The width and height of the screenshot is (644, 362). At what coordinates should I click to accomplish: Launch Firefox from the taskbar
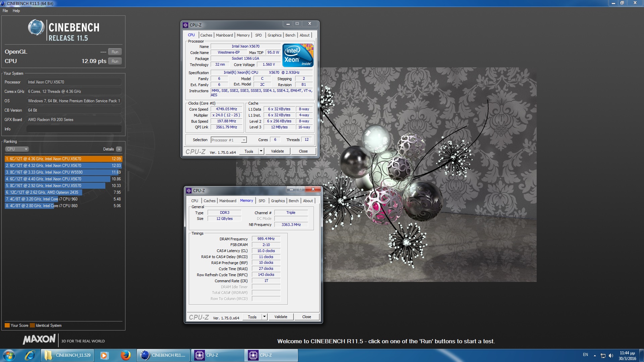126,355
